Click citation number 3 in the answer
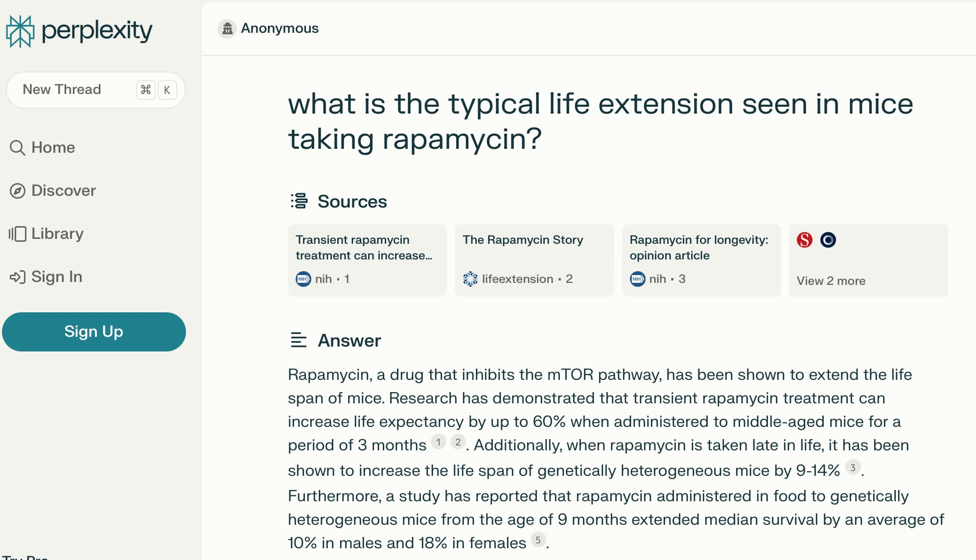This screenshot has height=560, width=976. point(853,467)
